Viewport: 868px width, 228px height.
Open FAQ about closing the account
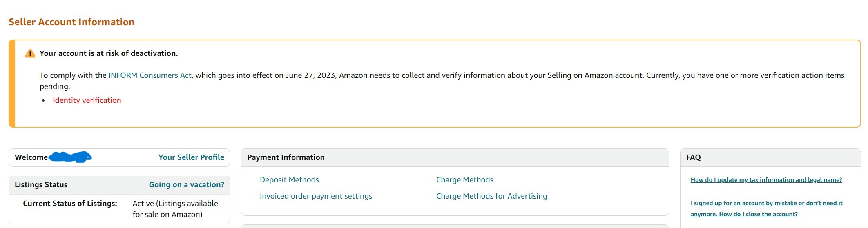tap(766, 208)
